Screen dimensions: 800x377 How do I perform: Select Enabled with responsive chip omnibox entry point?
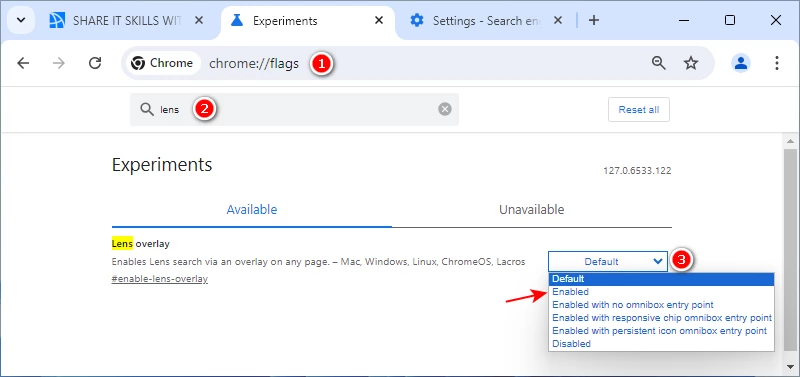[x=661, y=318]
